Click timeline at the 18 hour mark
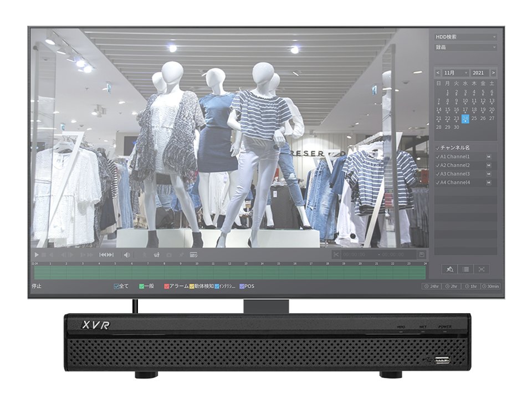532x399 pixels. tap(328, 273)
